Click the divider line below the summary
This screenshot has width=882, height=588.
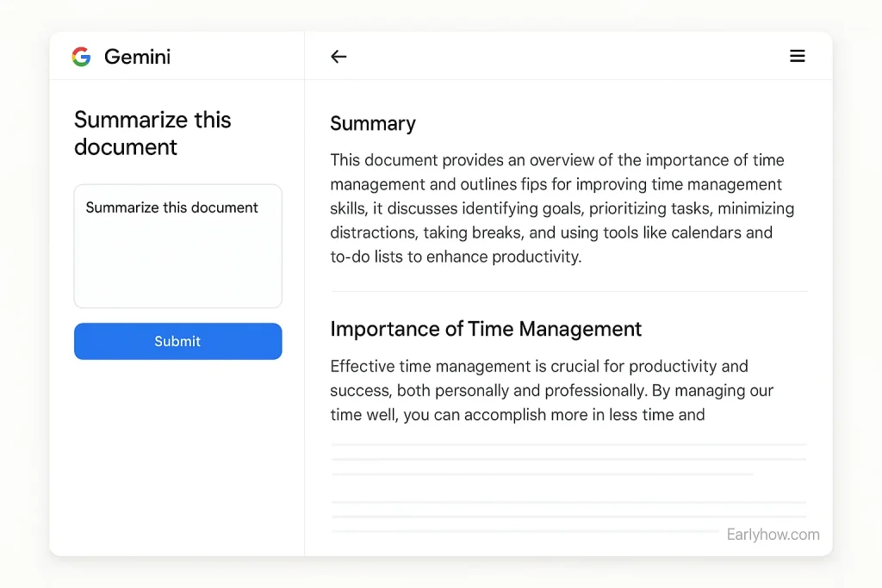point(568,292)
